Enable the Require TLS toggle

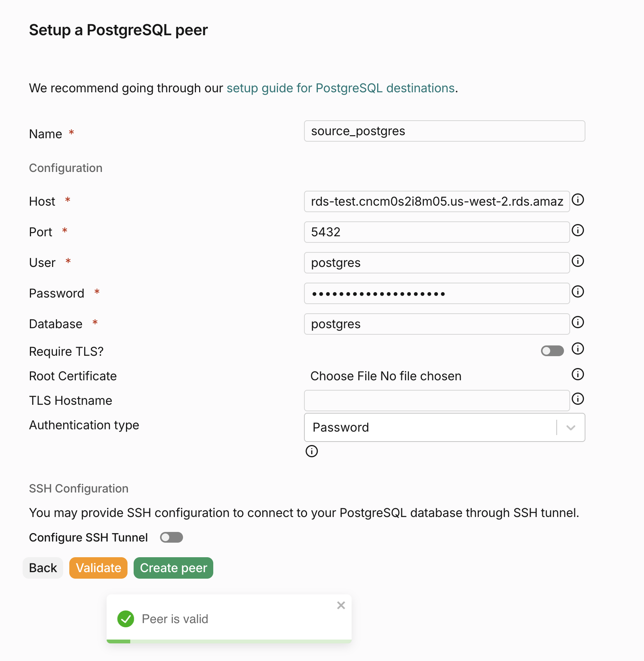point(552,351)
